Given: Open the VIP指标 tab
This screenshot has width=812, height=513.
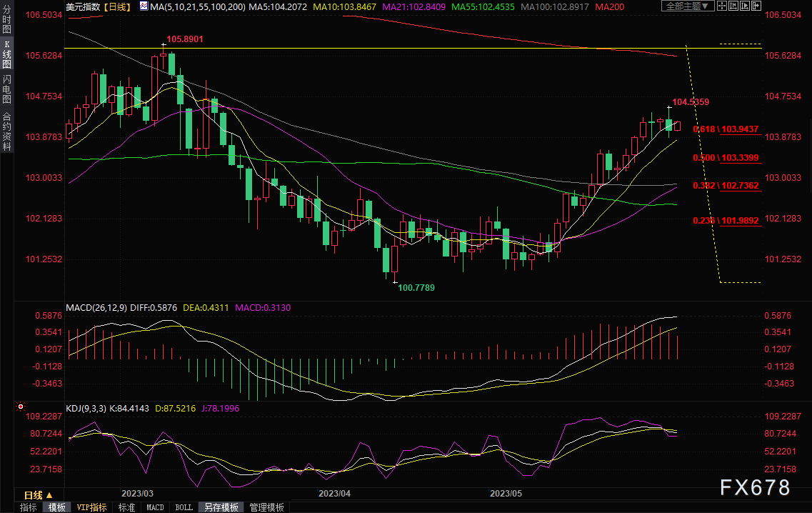Looking at the screenshot, I should [x=91, y=507].
